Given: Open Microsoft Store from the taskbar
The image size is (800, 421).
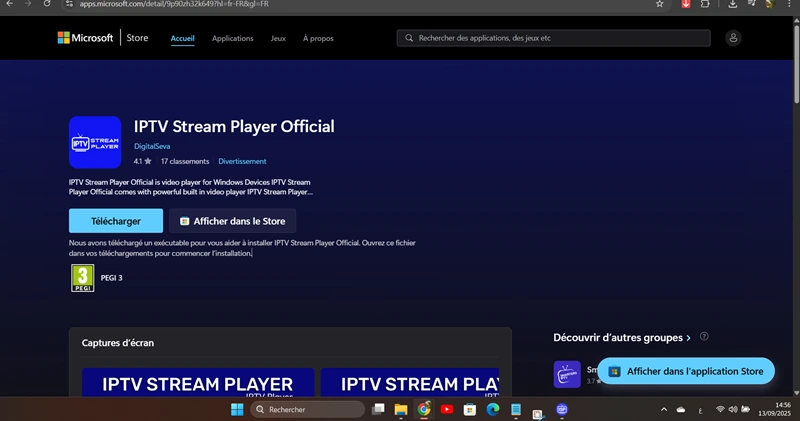Looking at the screenshot, I should coord(470,409).
